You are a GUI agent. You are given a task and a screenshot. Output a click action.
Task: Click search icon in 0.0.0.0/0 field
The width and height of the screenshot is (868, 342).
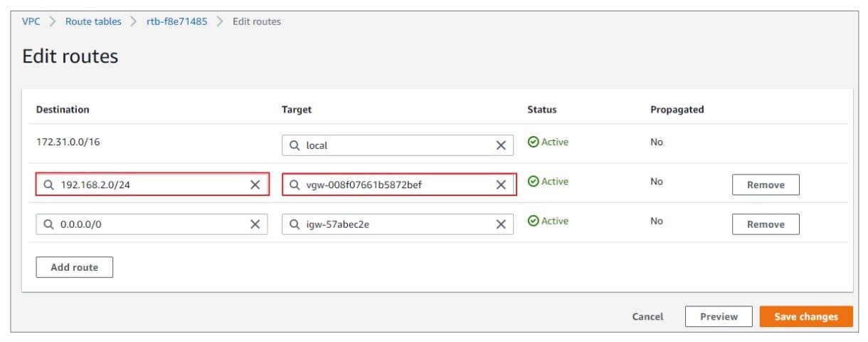(x=49, y=224)
